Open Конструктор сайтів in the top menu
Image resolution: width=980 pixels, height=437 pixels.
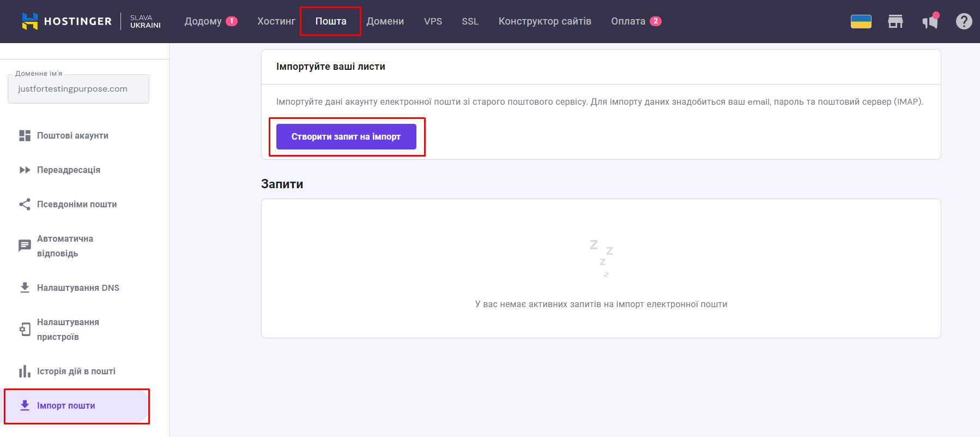click(545, 21)
